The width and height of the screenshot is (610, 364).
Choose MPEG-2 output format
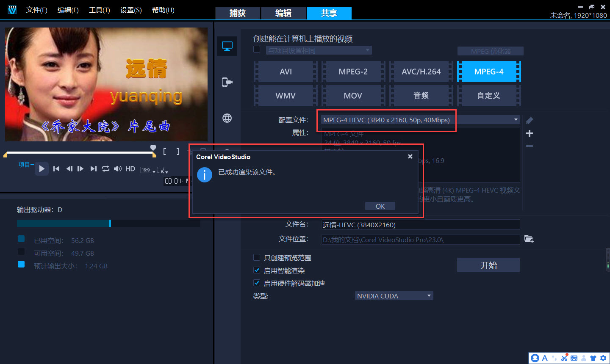pyautogui.click(x=353, y=72)
